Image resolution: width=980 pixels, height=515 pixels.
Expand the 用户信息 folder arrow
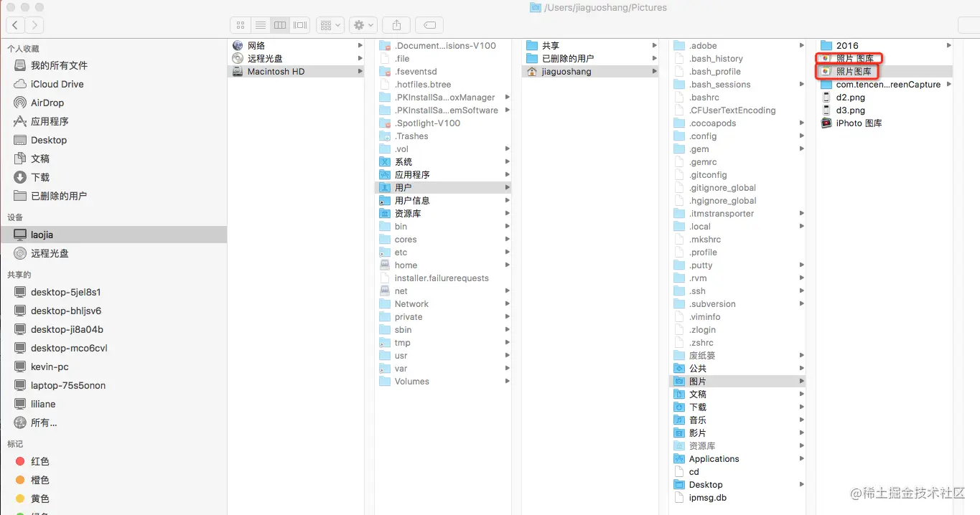click(x=507, y=201)
